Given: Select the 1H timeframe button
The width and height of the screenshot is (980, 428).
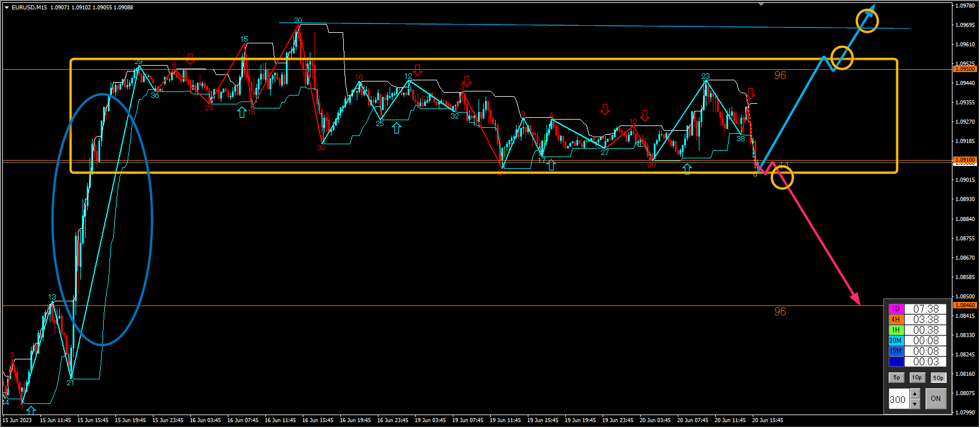Looking at the screenshot, I should tap(896, 330).
